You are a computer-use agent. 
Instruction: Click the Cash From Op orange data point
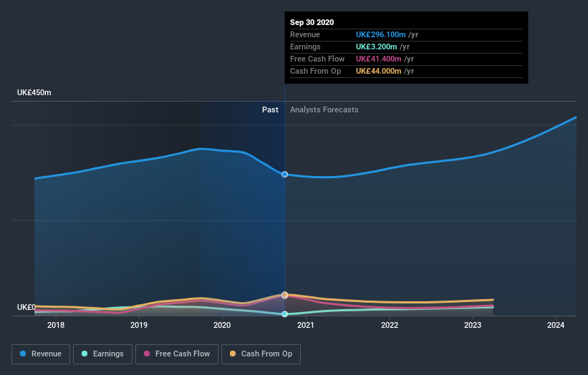[284, 294]
